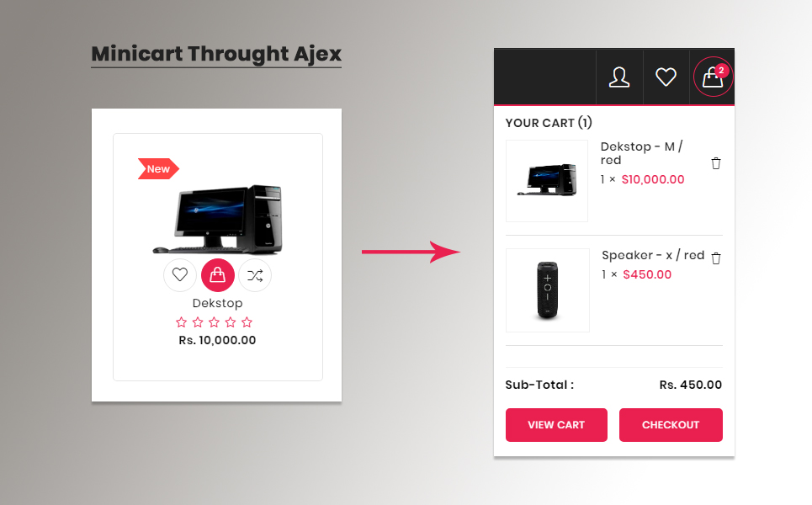Select the Dekstop product title on card

pos(217,303)
